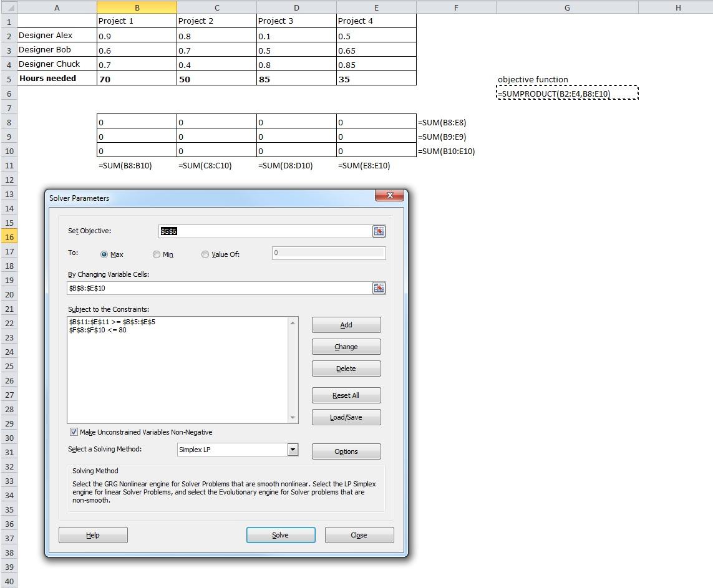Click the Close button in Solver dialog

(359, 535)
